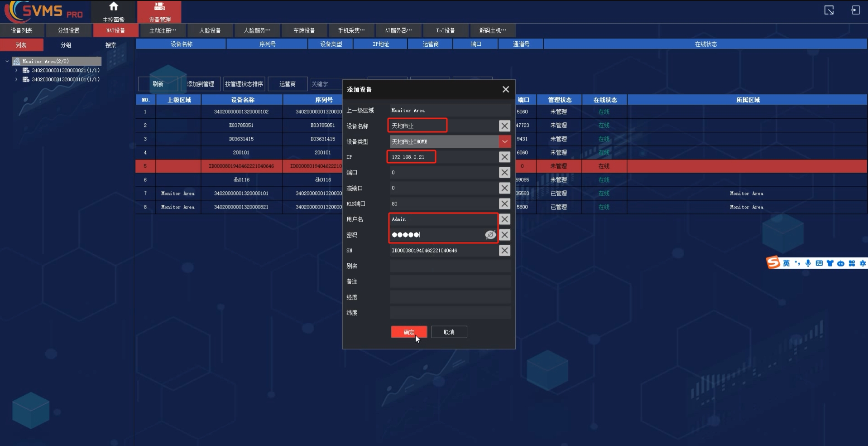
Task: Clear the HLS端口 field using X icon
Action: (x=504, y=204)
